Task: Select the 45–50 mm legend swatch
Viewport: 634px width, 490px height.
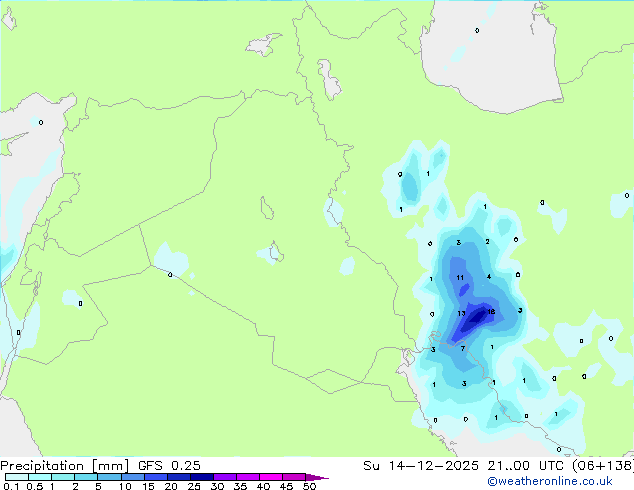Action: pyautogui.click(x=294, y=477)
